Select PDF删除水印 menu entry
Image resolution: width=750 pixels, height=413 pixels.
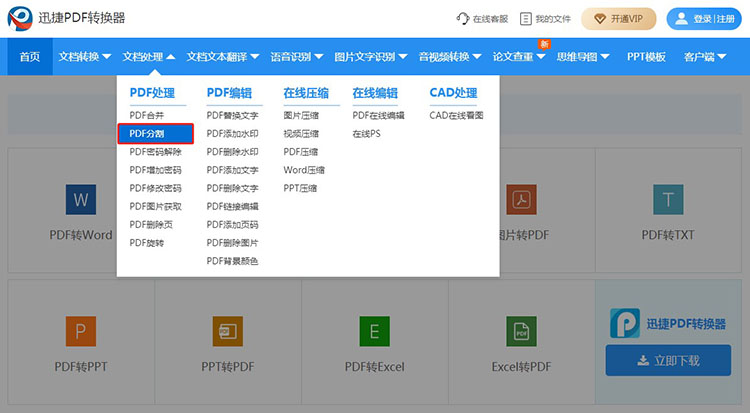click(x=232, y=152)
